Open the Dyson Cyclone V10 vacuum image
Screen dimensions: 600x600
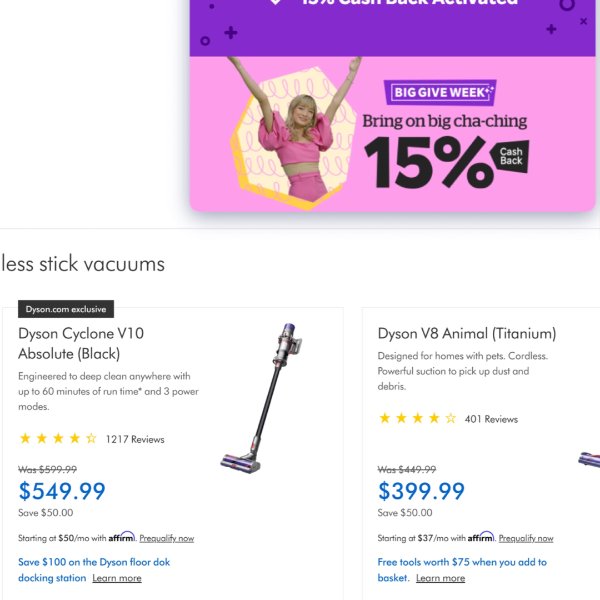(x=261, y=398)
